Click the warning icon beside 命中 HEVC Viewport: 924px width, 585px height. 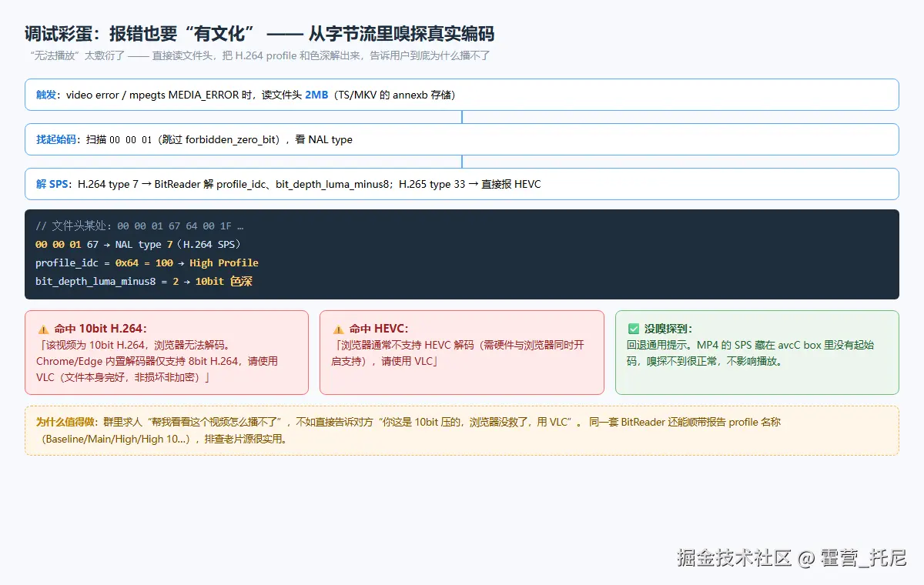(338, 329)
